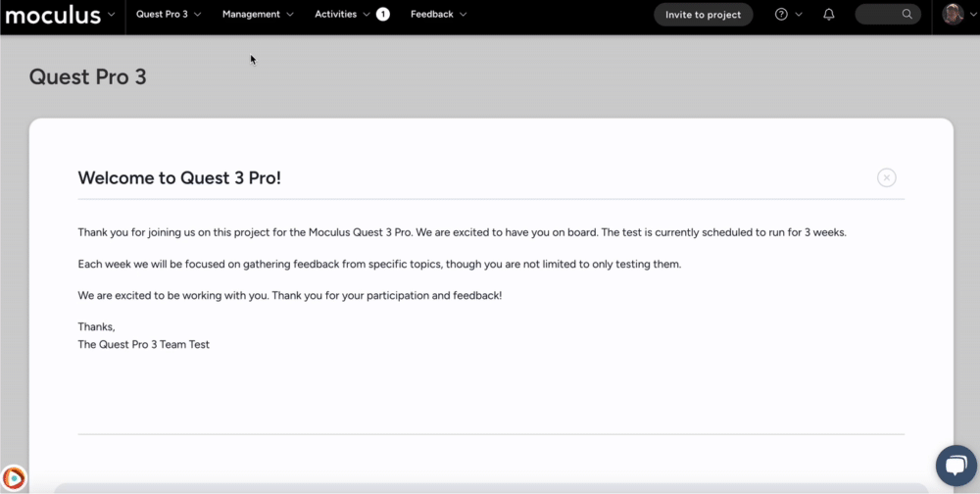Image resolution: width=980 pixels, height=494 pixels.
Task: Open the notifications bell
Action: (x=829, y=15)
